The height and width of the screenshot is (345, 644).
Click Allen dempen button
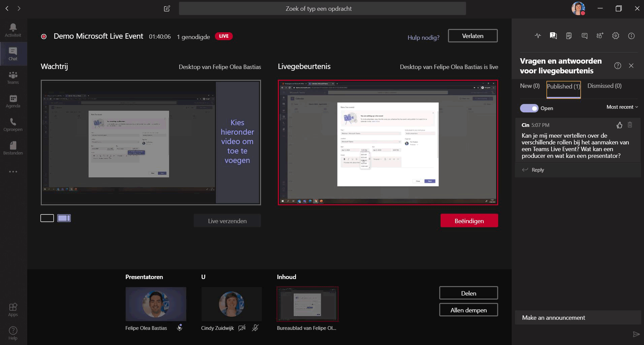[x=469, y=310]
